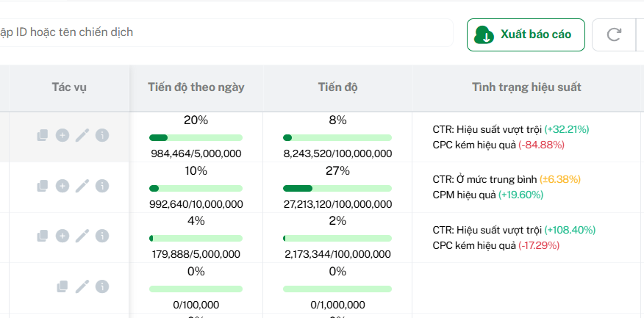
Task: Click the 0/1,000,000 overall progress bar
Action: 337,289
